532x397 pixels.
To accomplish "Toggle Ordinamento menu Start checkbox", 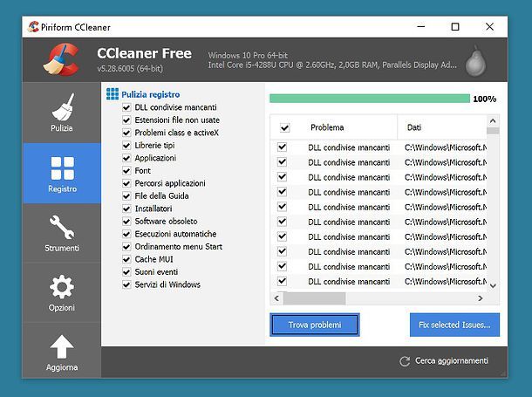I will [x=126, y=247].
